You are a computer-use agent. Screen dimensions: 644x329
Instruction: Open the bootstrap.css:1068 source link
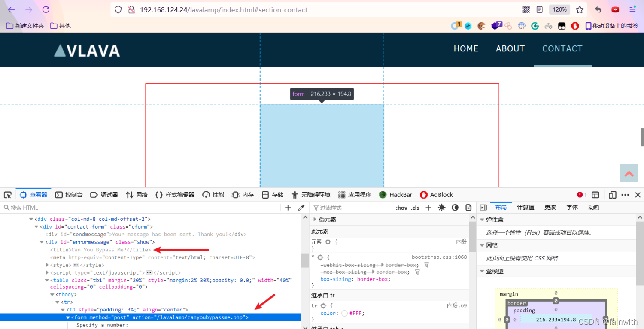tap(439, 257)
